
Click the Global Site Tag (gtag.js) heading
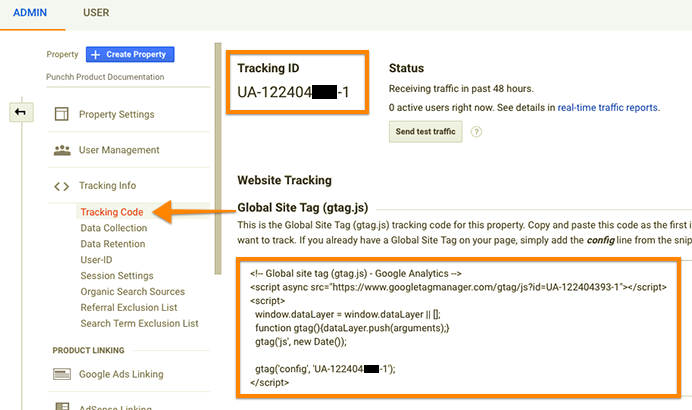303,207
